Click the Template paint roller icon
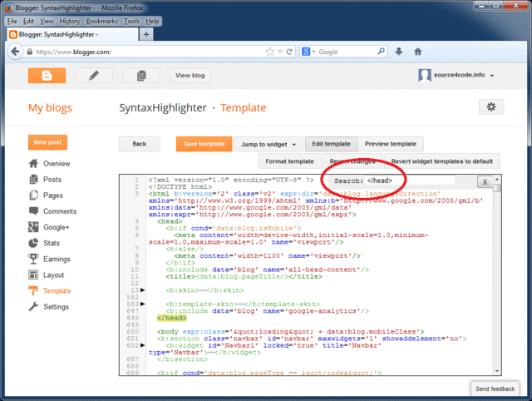The width and height of the screenshot is (532, 401). pos(33,290)
